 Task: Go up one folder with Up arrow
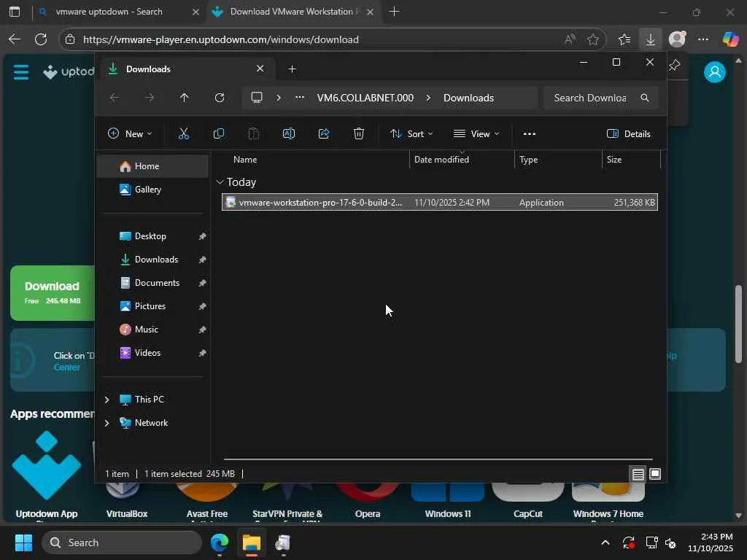pyautogui.click(x=185, y=98)
